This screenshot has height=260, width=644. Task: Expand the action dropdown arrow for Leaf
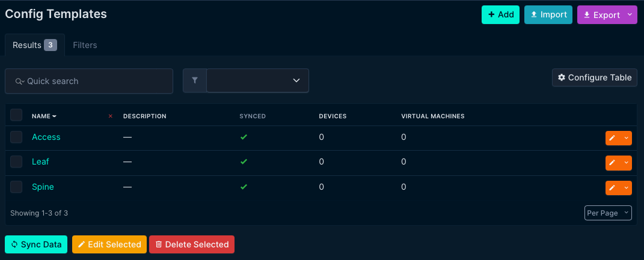(x=627, y=163)
